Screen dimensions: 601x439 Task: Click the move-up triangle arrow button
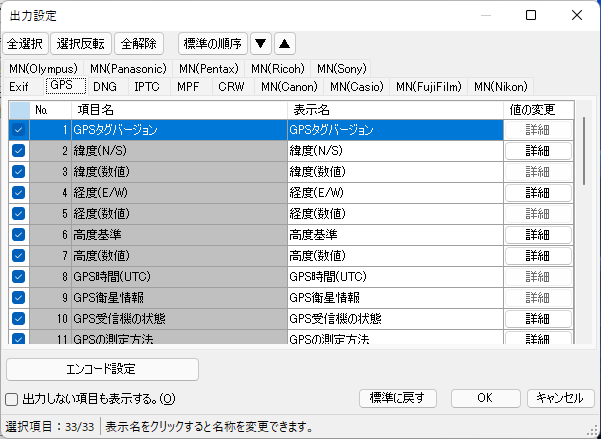pyautogui.click(x=284, y=43)
